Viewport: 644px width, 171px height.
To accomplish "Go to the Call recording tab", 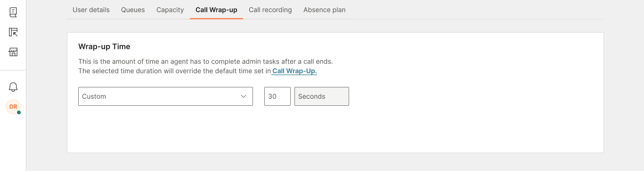I will point(270,9).
